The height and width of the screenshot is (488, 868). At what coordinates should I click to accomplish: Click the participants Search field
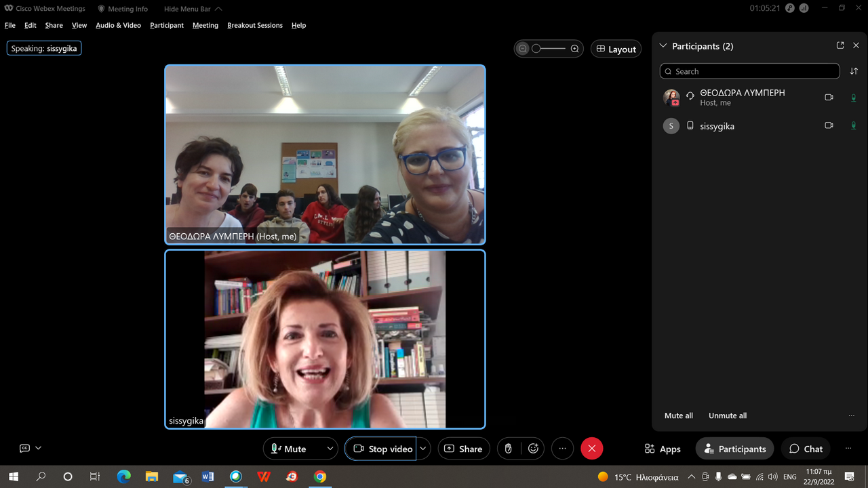749,71
